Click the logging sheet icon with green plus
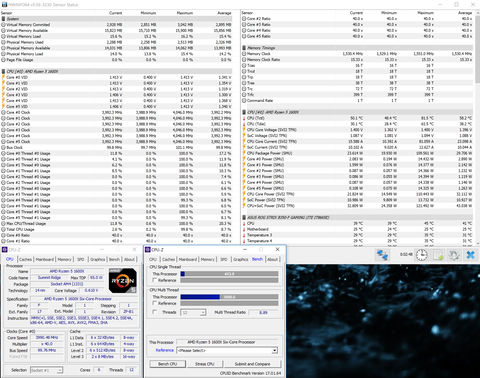 pos(438,255)
